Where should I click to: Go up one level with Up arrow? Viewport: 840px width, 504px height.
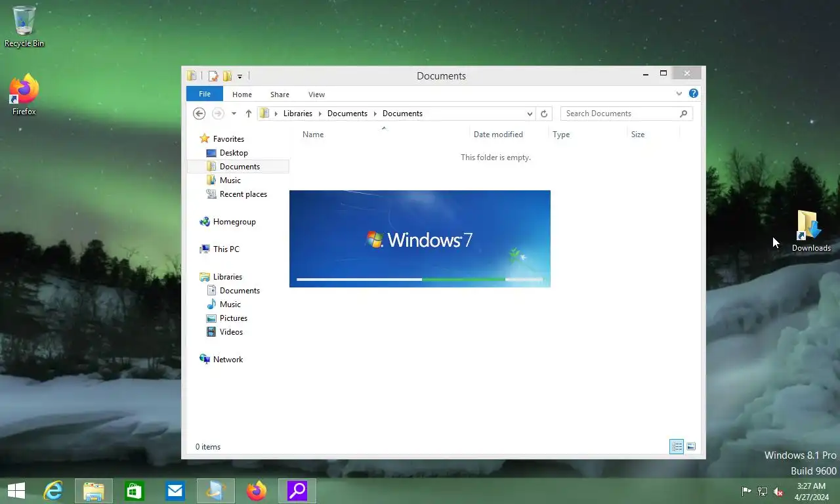point(249,114)
